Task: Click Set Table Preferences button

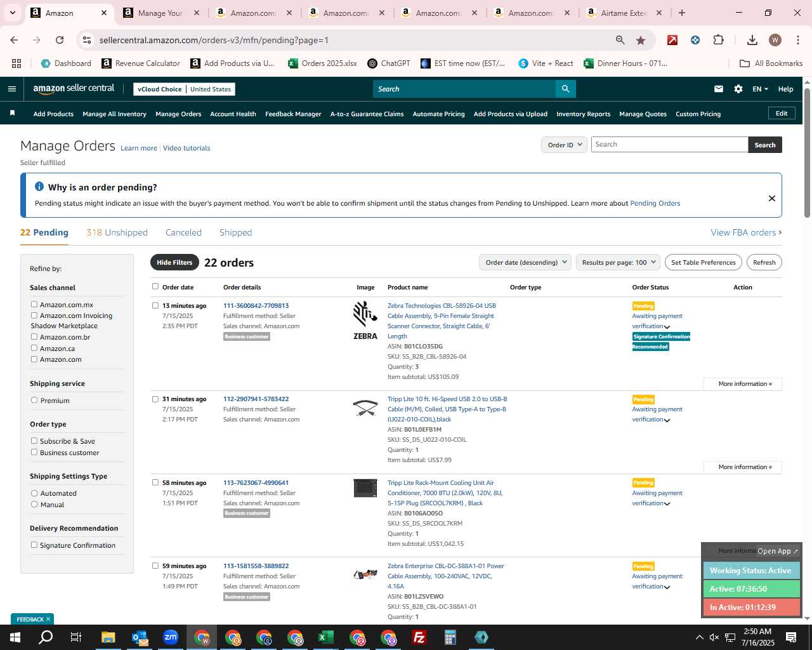Action: [703, 262]
